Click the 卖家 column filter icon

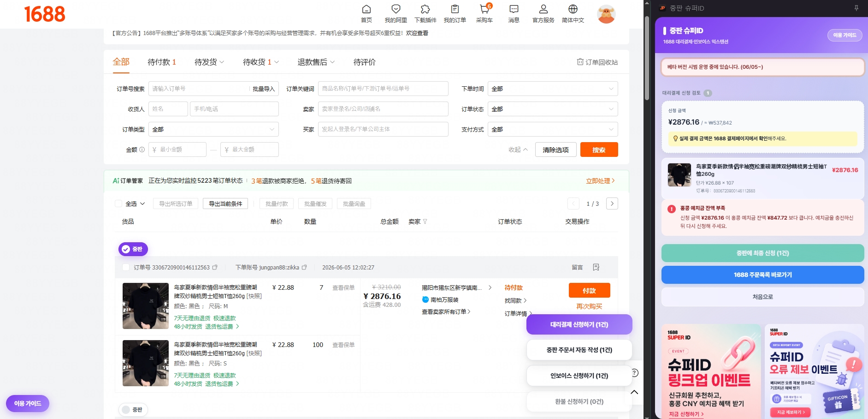pos(425,221)
